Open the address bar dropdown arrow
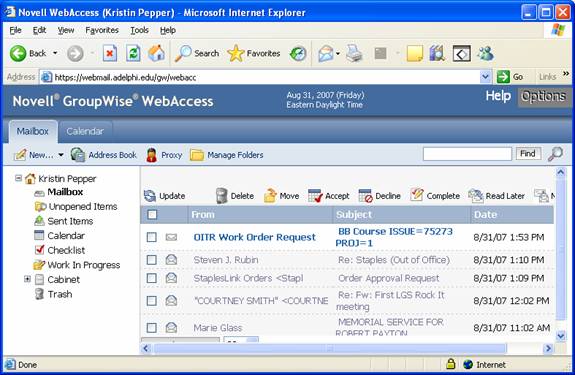The image size is (575, 375). 485,77
